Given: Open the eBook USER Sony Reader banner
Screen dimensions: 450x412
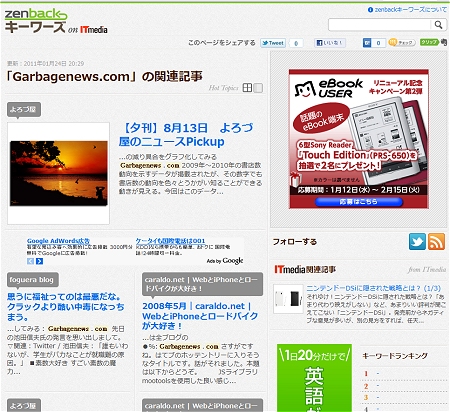Looking at the screenshot, I should pos(359,139).
